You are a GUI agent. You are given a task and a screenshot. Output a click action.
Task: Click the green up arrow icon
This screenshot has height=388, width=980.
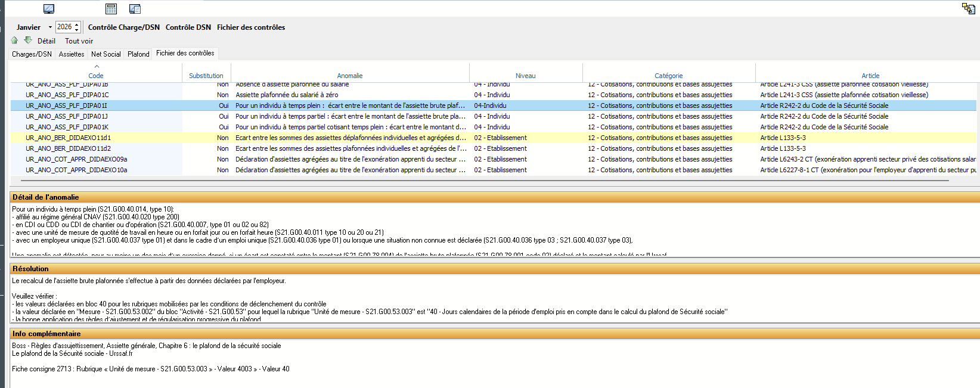point(15,41)
